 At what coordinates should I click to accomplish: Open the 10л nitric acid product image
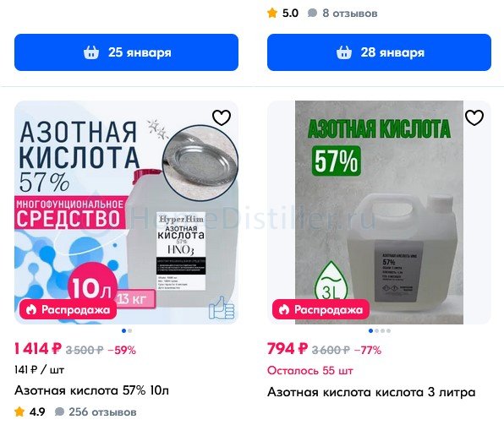pos(126,212)
